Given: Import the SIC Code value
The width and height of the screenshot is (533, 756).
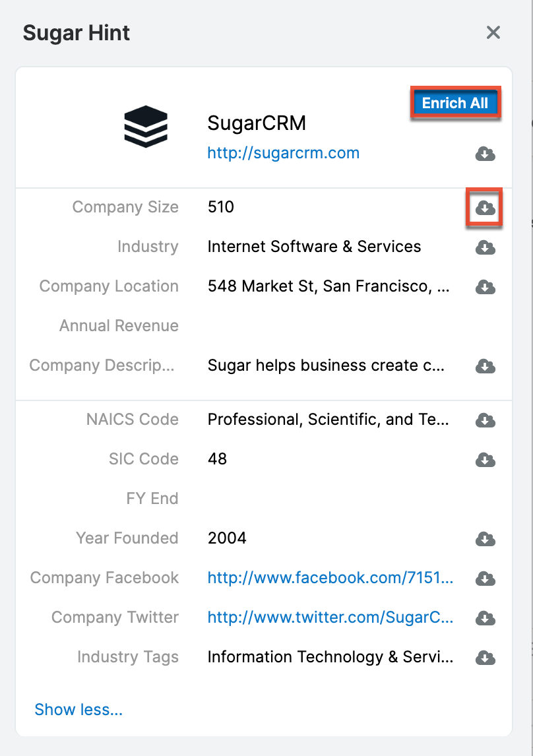Looking at the screenshot, I should pyautogui.click(x=484, y=460).
